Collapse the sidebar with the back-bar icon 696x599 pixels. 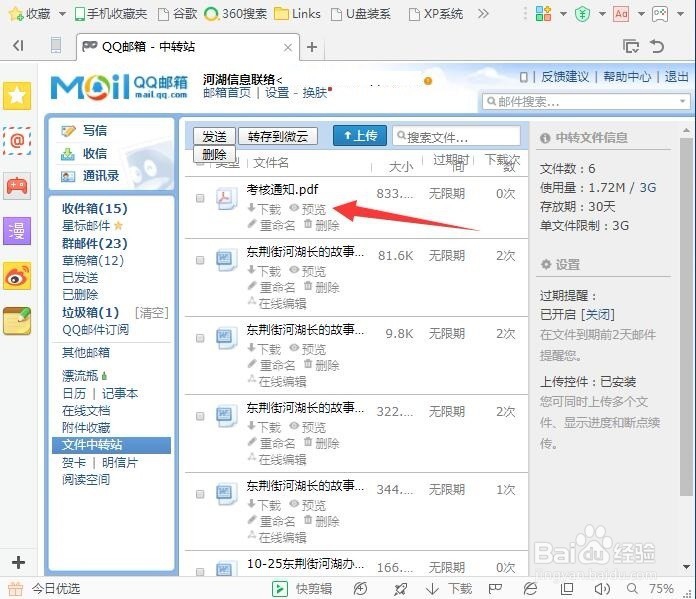pyautogui.click(x=18, y=45)
